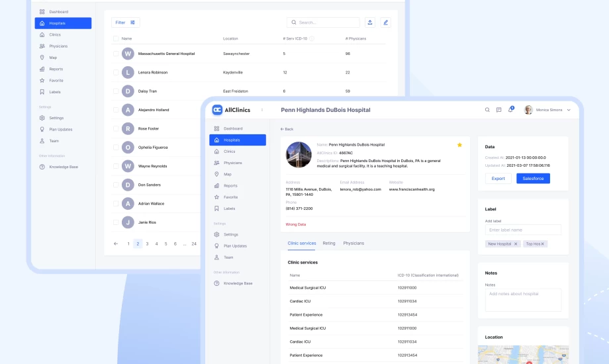This screenshot has height=364, width=609.
Task: Expand the Monica Simons user dropdown arrow
Action: coord(569,110)
